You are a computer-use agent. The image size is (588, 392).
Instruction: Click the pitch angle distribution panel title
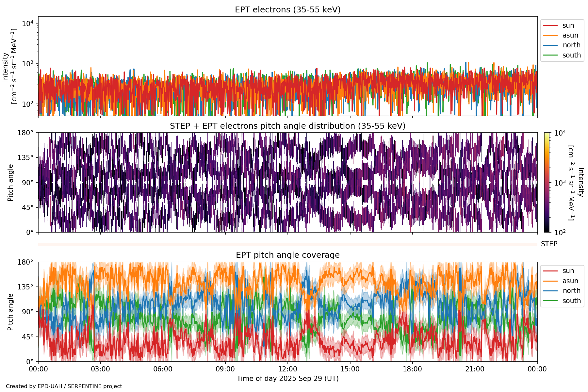287,126
